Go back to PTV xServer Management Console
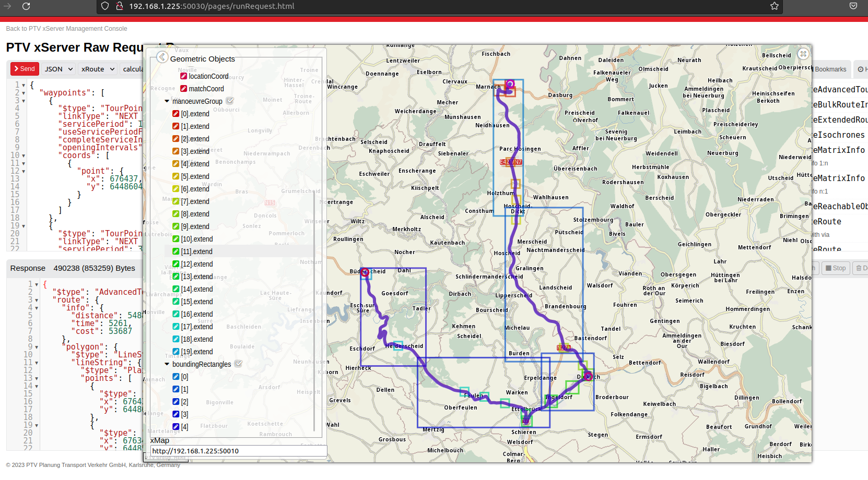The image size is (868, 480). tap(66, 29)
